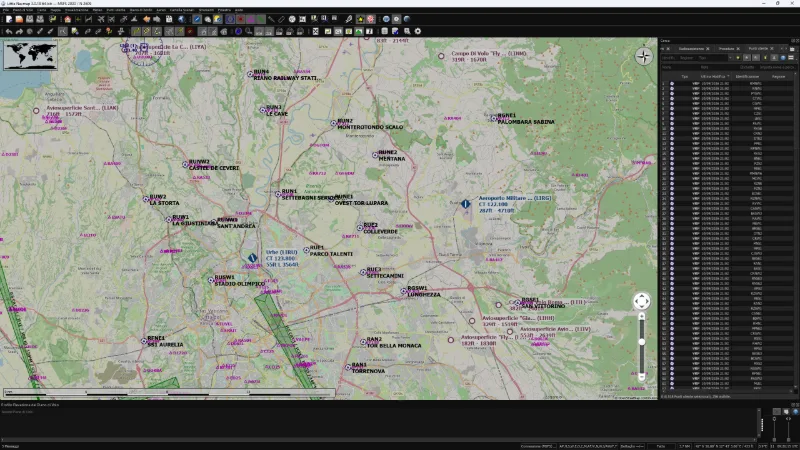The height and width of the screenshot is (450, 800).
Task: Click the orange Open flight plan icon
Action: coord(19,19)
